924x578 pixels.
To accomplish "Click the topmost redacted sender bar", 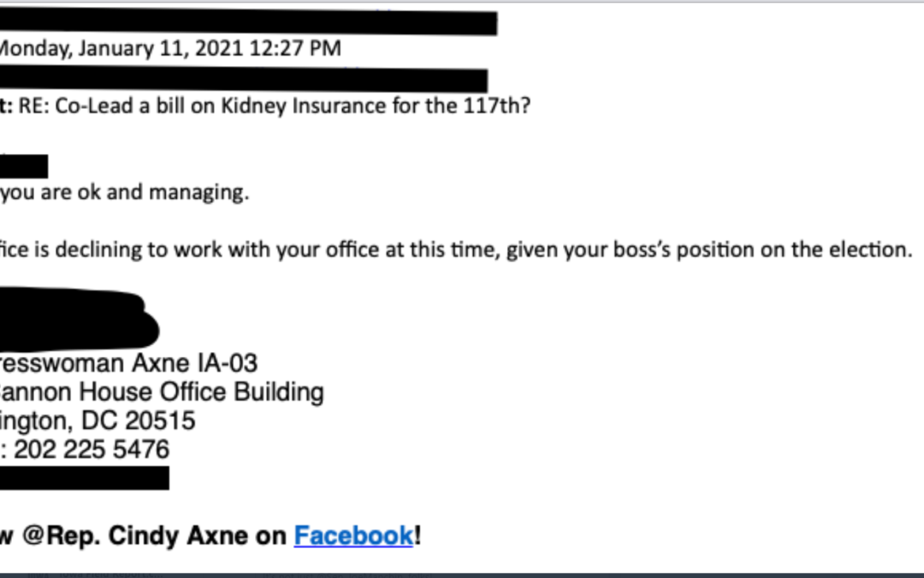I will point(248,22).
